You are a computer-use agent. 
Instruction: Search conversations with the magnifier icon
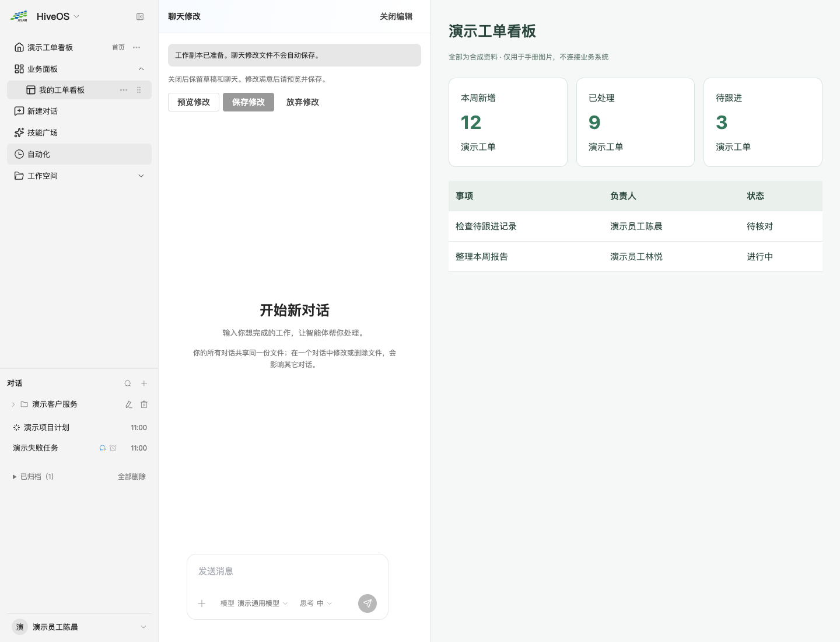(x=128, y=383)
